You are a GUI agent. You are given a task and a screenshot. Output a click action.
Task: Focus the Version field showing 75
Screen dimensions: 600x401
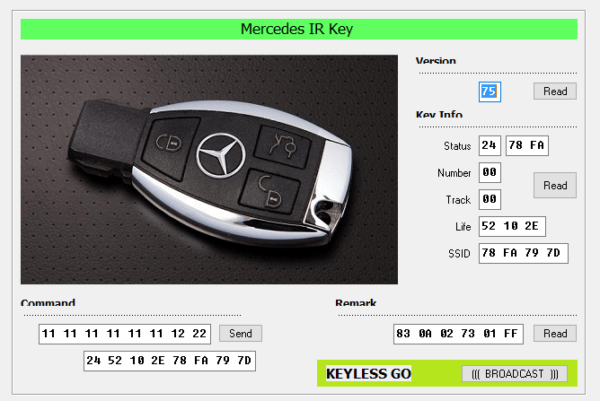pyautogui.click(x=489, y=91)
